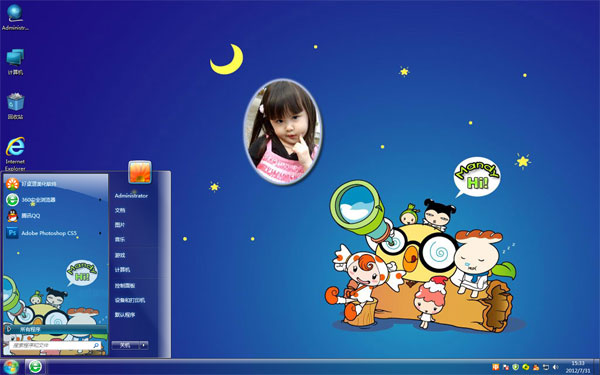Open 设备和打印机 from the Start menu
This screenshot has height=375, width=600.
[130, 300]
